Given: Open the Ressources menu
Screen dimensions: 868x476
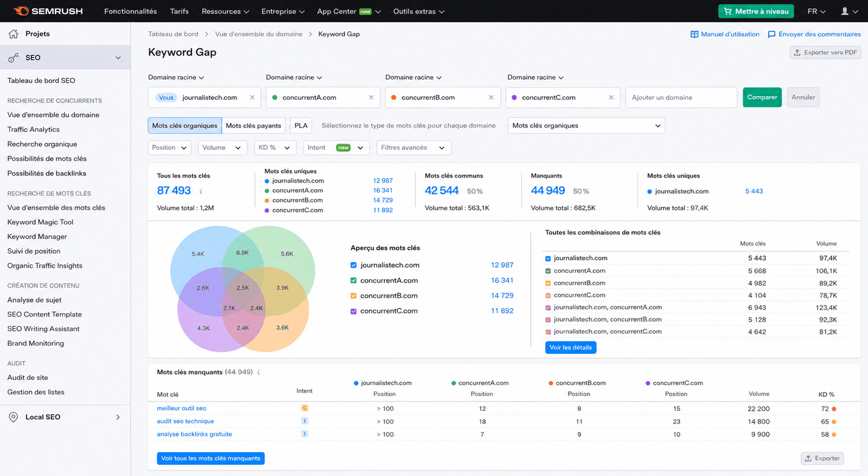Looking at the screenshot, I should (x=225, y=11).
